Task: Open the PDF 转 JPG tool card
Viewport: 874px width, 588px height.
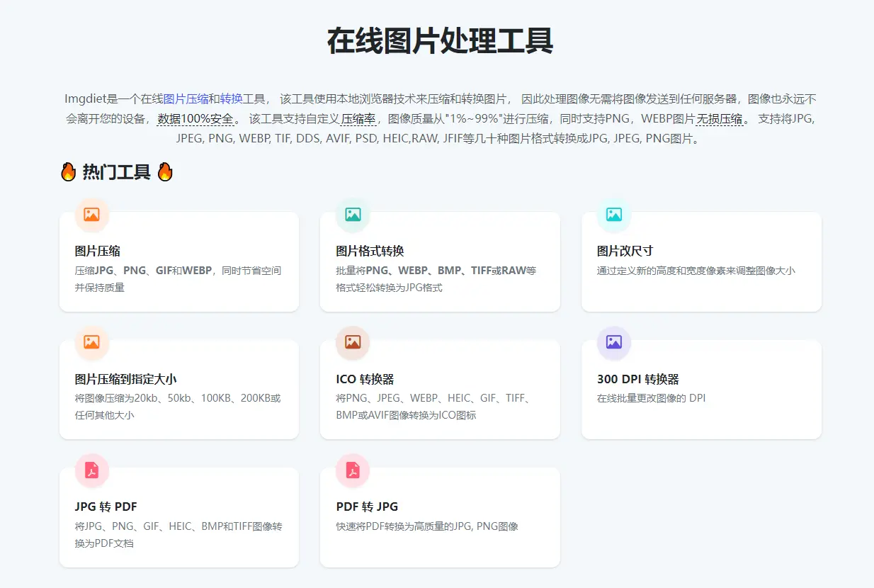Action: point(440,517)
